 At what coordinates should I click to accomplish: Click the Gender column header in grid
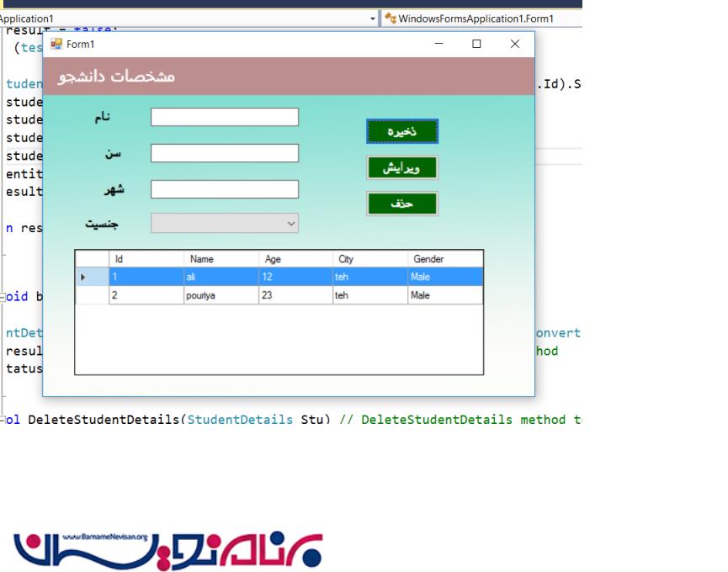pyautogui.click(x=444, y=259)
